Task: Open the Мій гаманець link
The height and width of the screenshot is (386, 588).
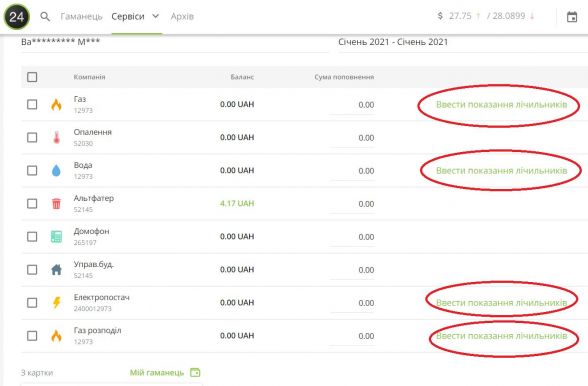Action: pyautogui.click(x=157, y=372)
